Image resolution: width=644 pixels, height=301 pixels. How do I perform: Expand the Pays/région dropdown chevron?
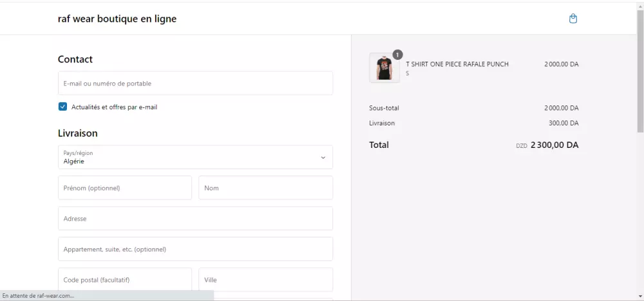tap(323, 158)
